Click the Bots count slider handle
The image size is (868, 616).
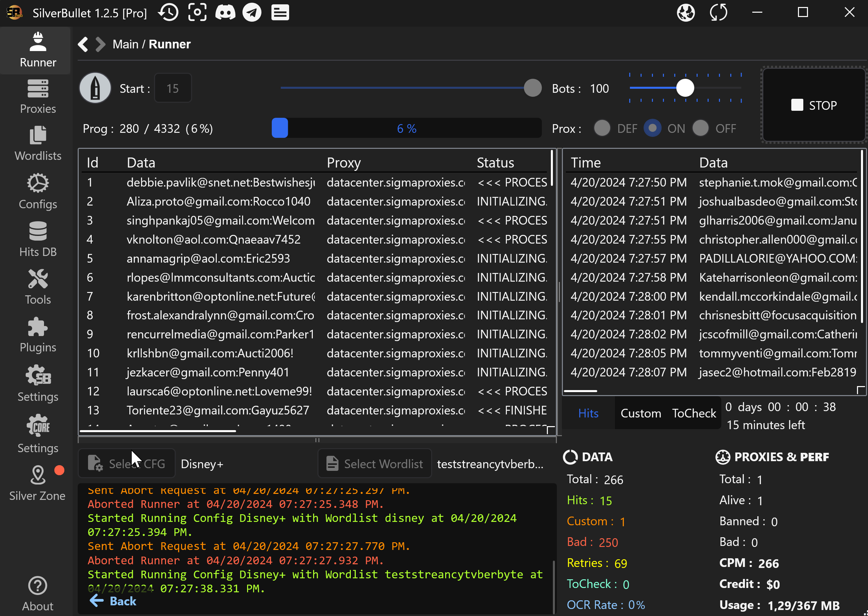click(x=685, y=88)
